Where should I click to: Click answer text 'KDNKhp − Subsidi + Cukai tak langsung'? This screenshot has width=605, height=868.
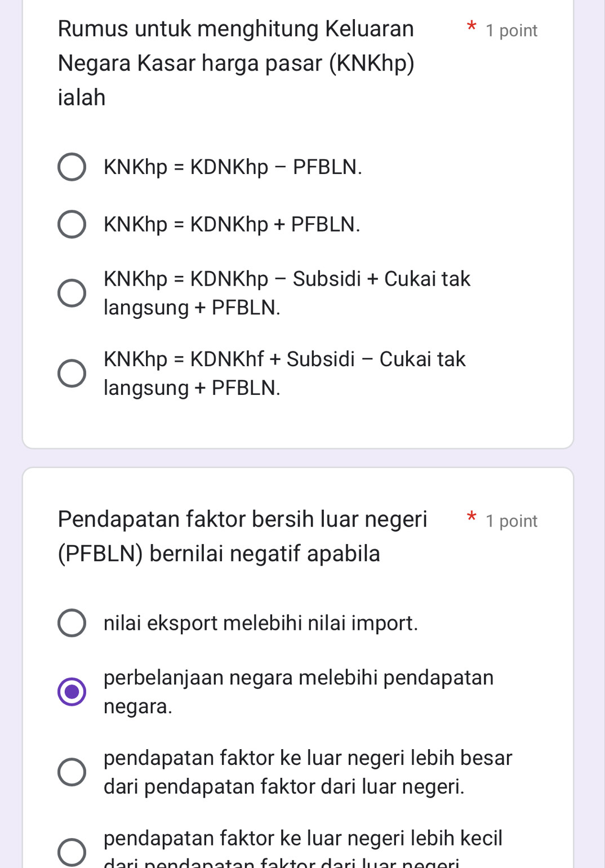287,293
